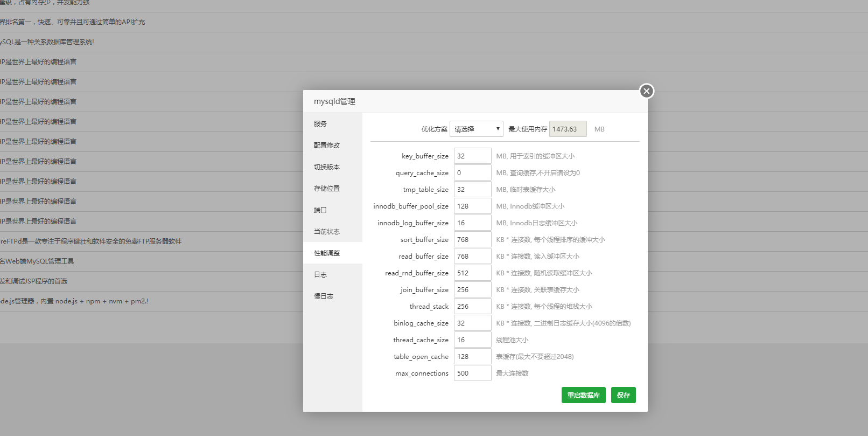Click the 'MB, 用于索引的缓冲区大小' description text
This screenshot has height=436, width=868.
(535, 156)
